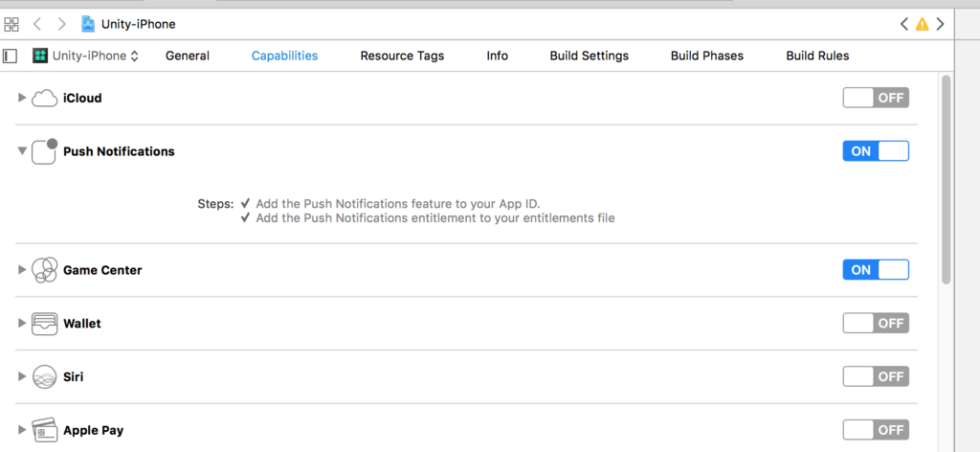Expand the Apple Pay section triangle

(22, 429)
